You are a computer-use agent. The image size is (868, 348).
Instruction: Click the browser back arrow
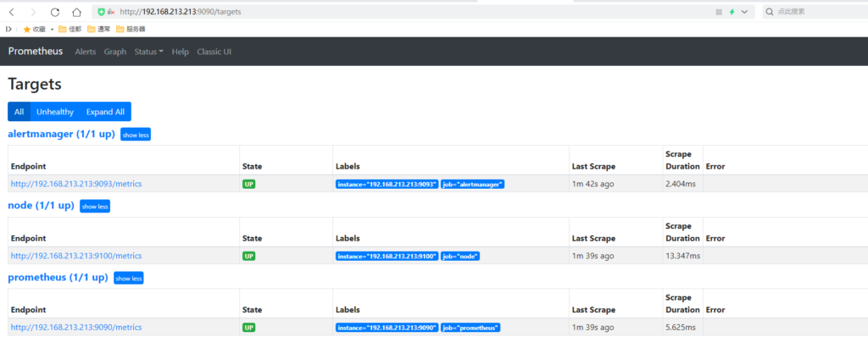tap(12, 12)
